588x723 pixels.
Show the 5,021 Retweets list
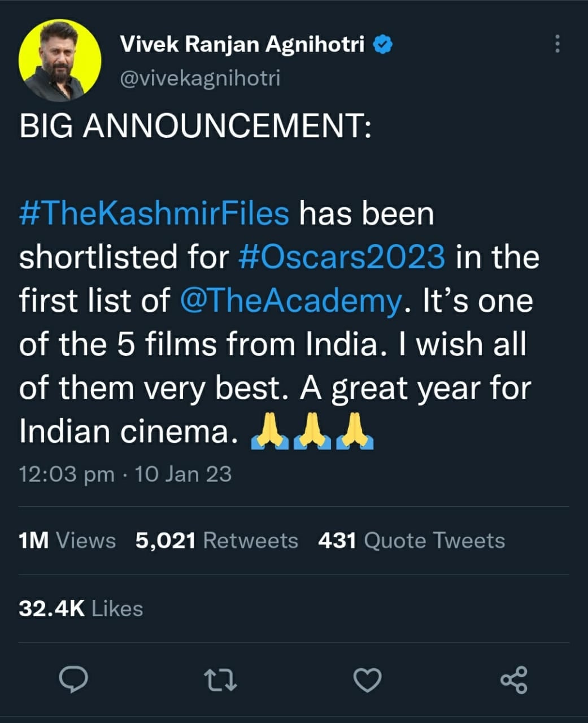(216, 541)
